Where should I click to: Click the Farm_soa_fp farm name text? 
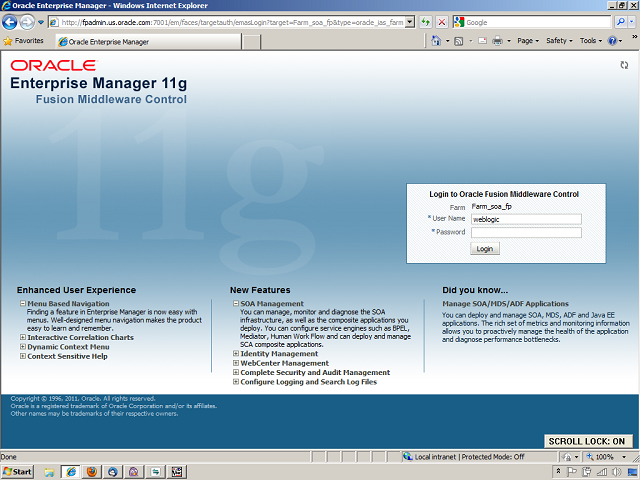click(491, 207)
